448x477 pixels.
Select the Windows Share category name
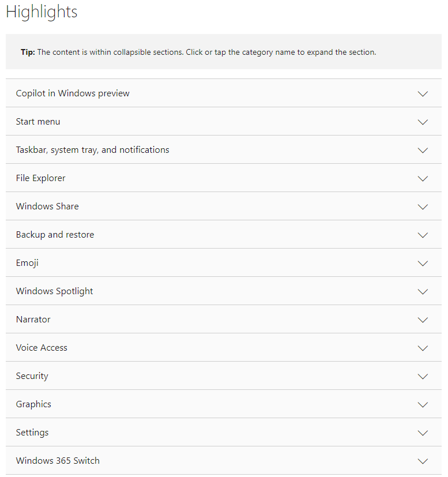coord(47,206)
